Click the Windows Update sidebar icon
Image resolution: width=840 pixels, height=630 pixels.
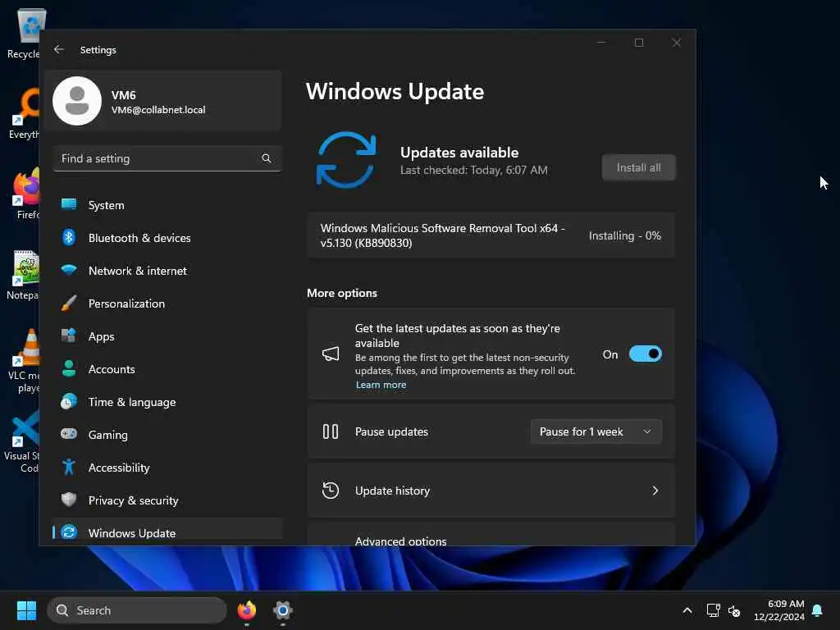(x=69, y=532)
